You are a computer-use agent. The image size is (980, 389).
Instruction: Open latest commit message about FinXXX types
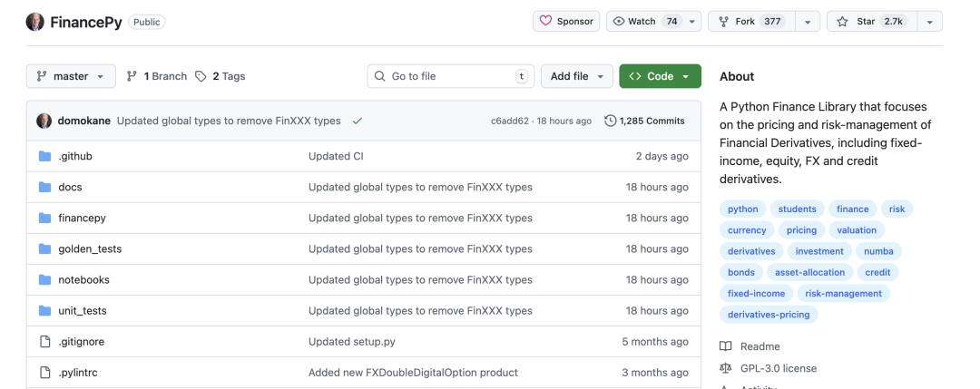[x=229, y=121]
